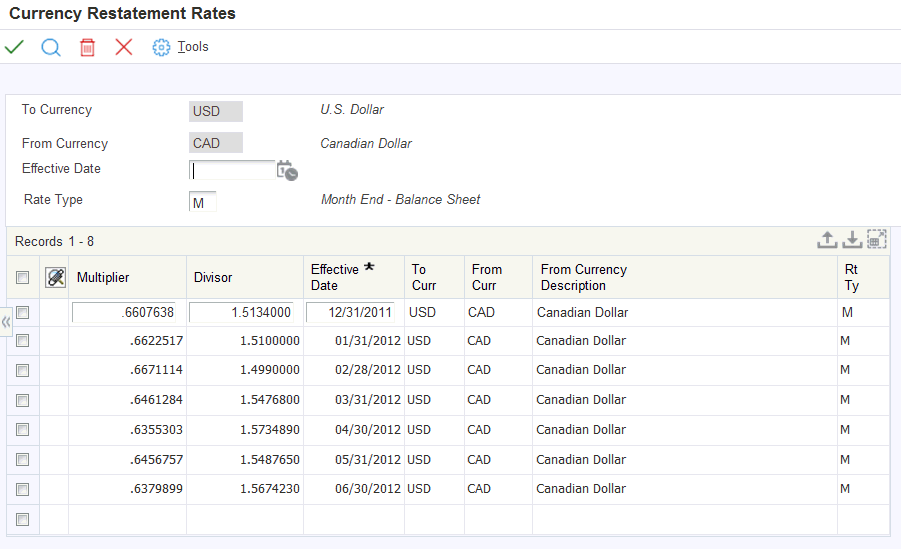The image size is (901, 549).
Task: Click the red Delete trash icon
Action: (x=87, y=47)
